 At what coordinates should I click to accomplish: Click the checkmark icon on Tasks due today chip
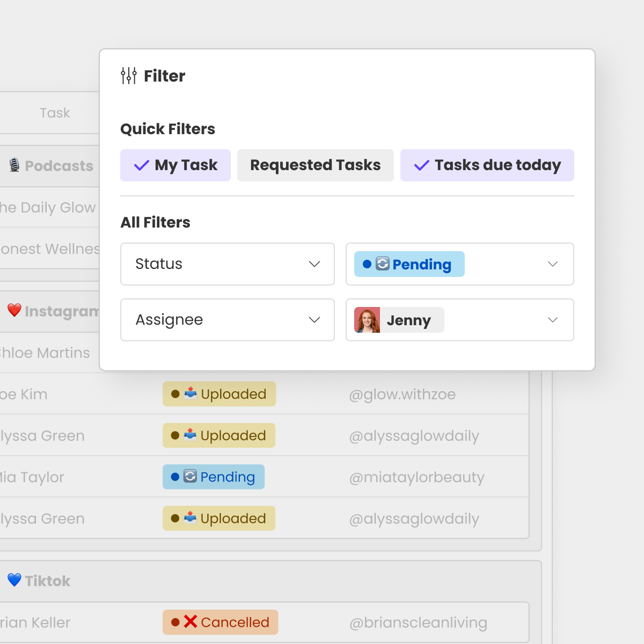click(421, 165)
